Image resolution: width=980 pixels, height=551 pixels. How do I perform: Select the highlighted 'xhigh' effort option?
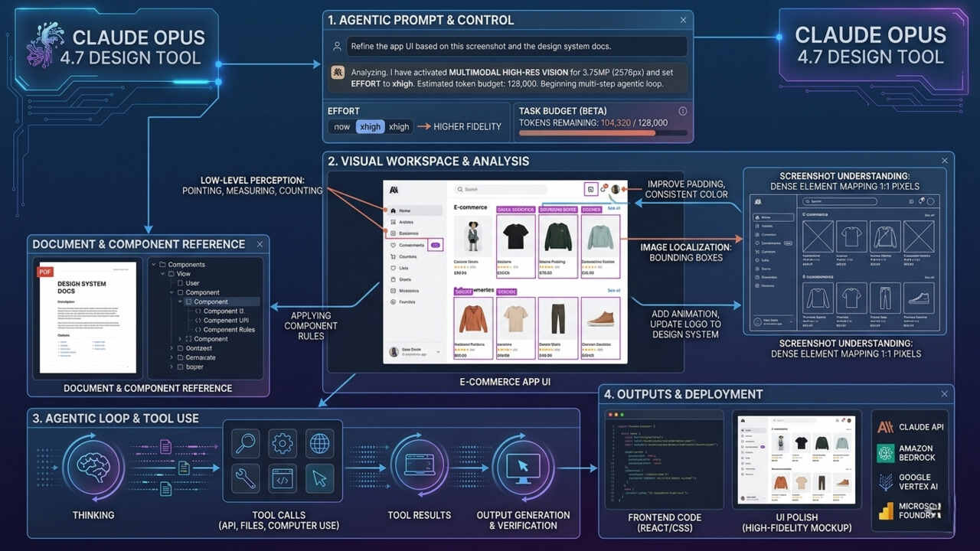(x=370, y=127)
